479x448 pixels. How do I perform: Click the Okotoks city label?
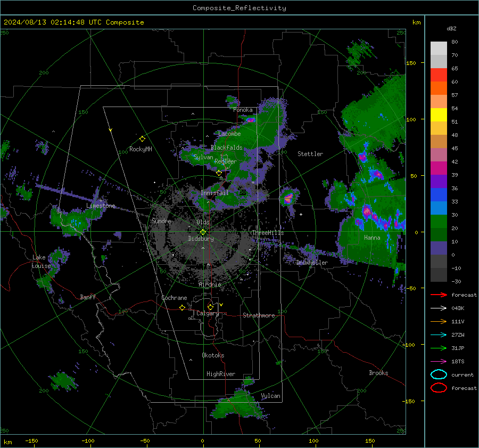point(213,355)
